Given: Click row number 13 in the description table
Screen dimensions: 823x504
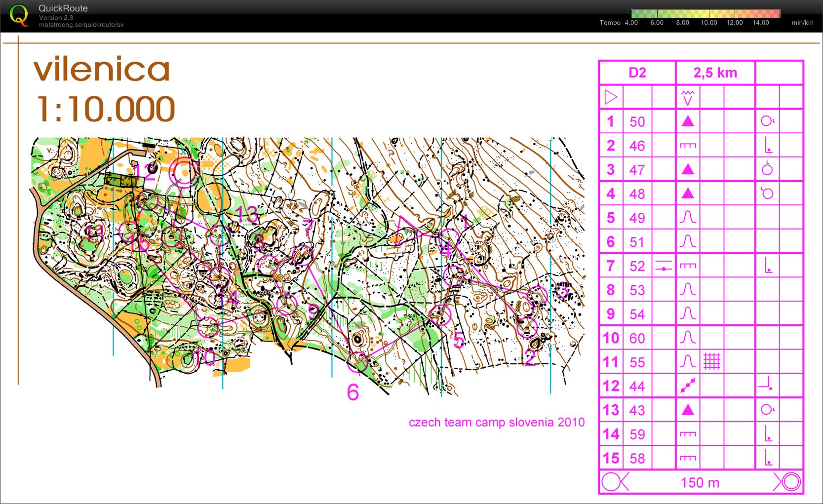Looking at the screenshot, I should tap(611, 410).
